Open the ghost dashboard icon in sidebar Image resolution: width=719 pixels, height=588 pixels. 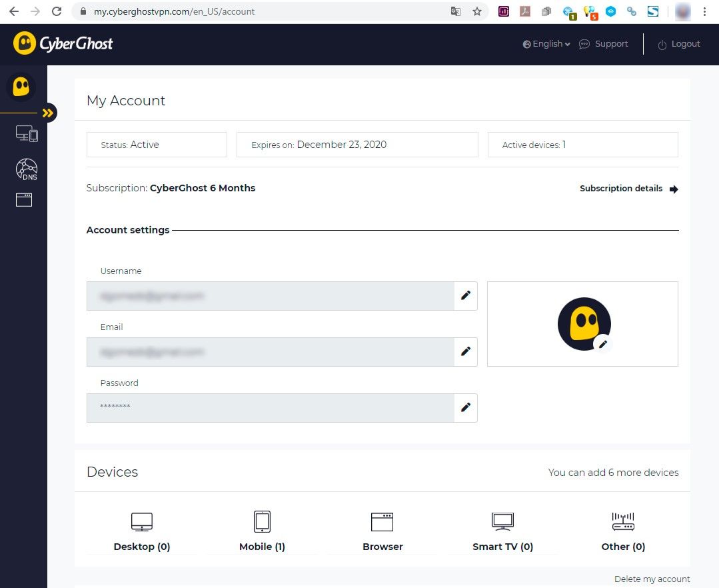21,86
